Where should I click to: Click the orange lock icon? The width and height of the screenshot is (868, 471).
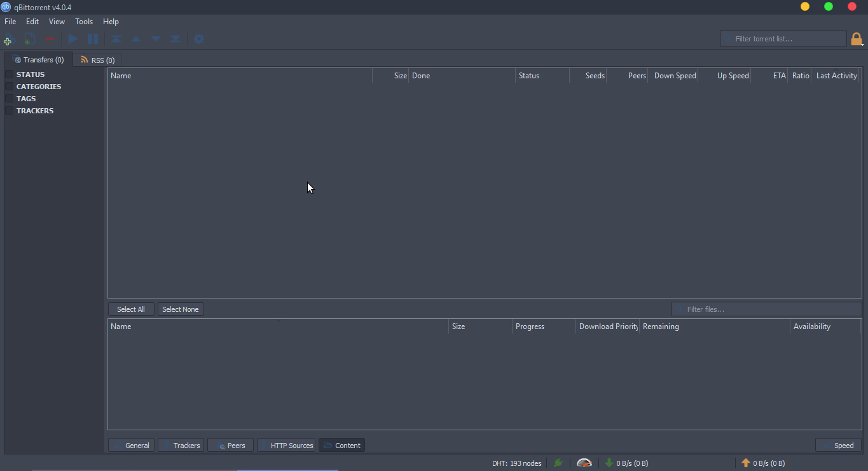point(857,39)
